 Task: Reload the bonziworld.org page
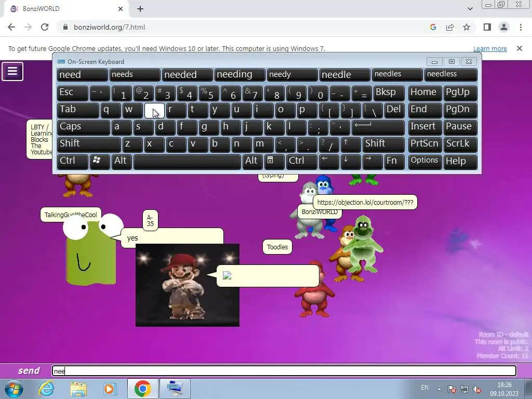click(x=45, y=27)
